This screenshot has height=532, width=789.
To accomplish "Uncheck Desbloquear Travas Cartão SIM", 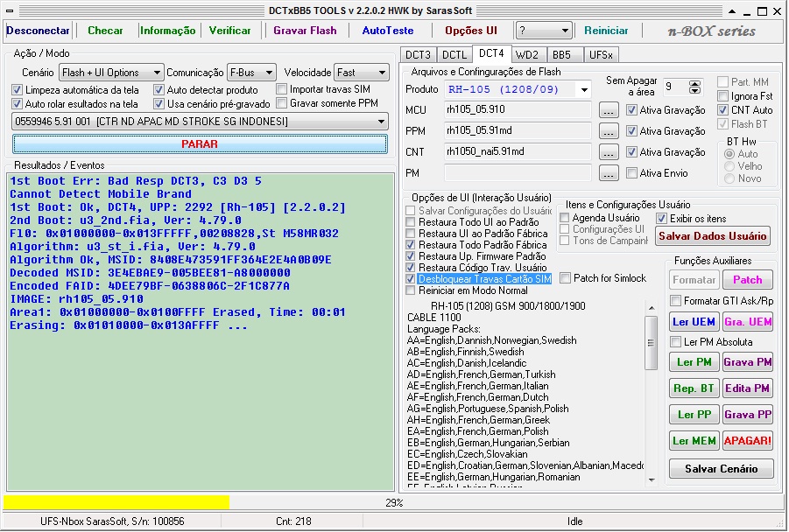I will [x=411, y=279].
